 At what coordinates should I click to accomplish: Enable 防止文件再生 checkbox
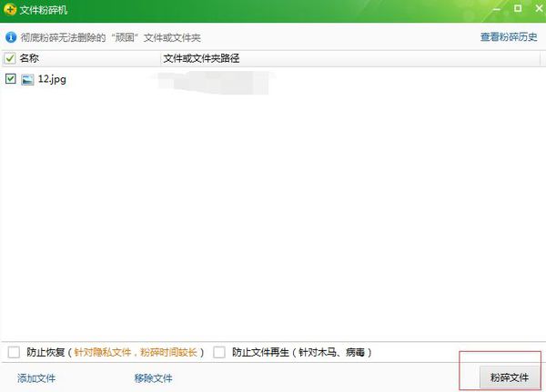coord(219,352)
